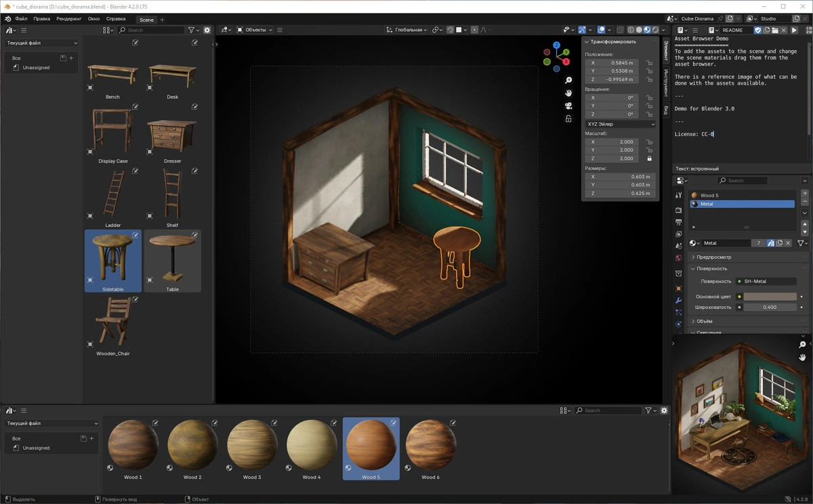
Task: Toggle proportional editing in viewport header
Action: coord(474,30)
